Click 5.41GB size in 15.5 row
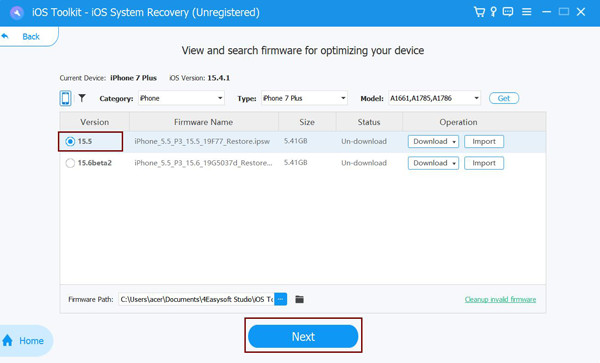This screenshot has height=363, width=600. [295, 141]
